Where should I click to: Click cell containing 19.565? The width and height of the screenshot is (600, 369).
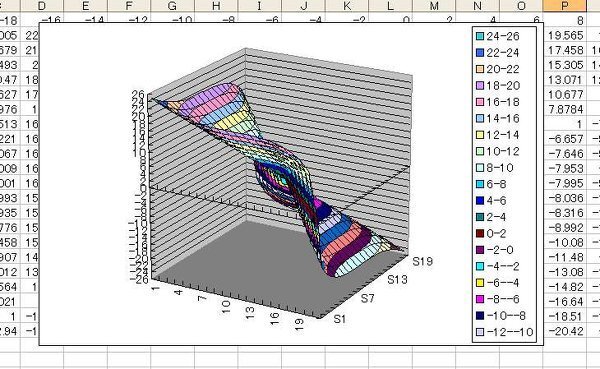(564, 35)
